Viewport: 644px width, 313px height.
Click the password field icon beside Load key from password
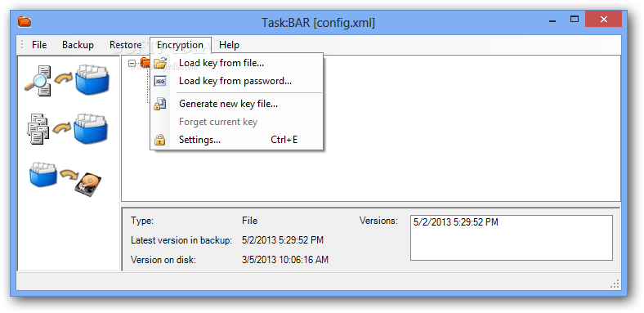coord(159,82)
